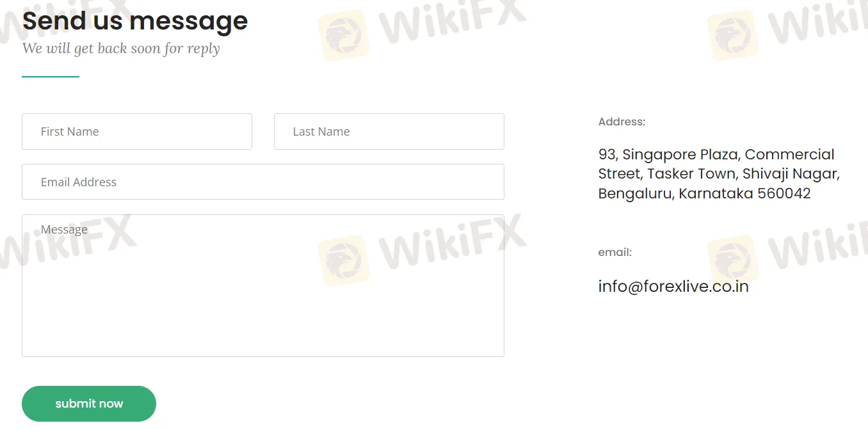Open the info@forexlive.co.in email address
The image size is (868, 430).
click(x=673, y=286)
